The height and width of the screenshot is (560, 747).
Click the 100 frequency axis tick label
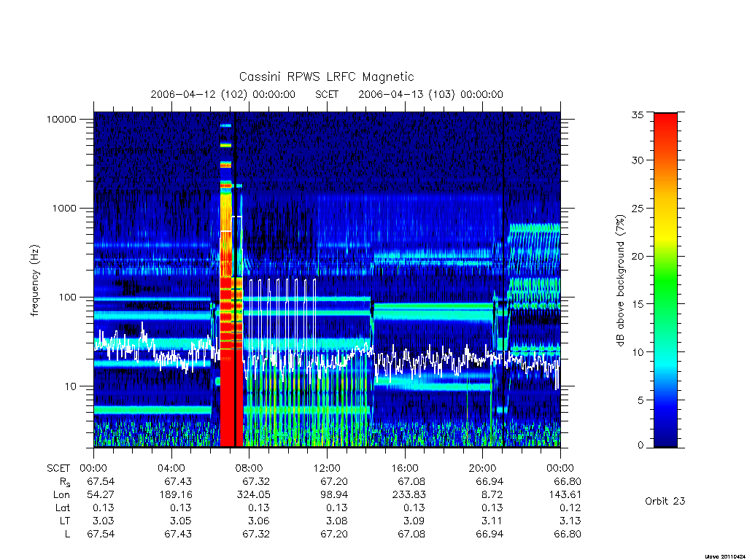click(67, 297)
